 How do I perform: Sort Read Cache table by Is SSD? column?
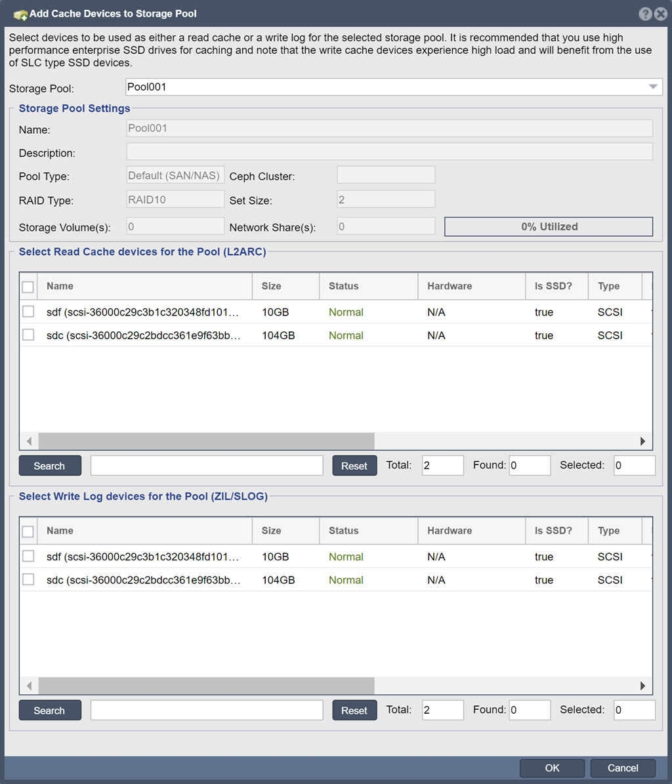pyautogui.click(x=557, y=286)
